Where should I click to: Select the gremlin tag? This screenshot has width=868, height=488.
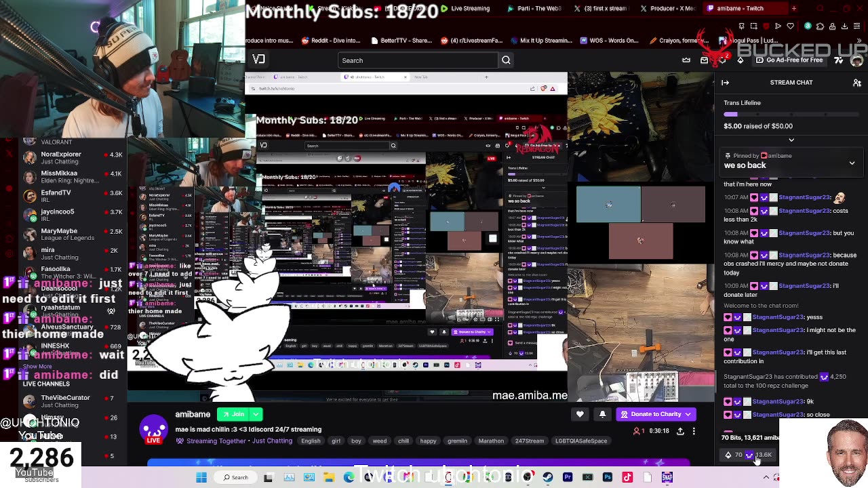point(457,441)
